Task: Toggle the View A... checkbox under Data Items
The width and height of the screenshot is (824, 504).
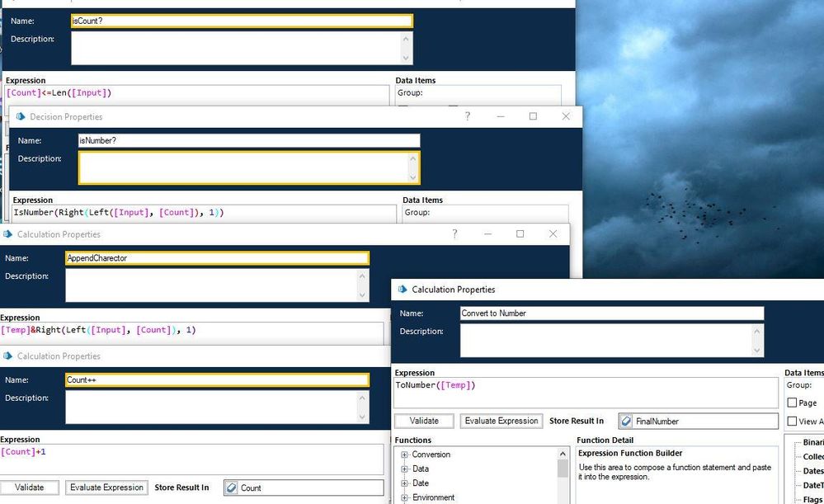Action: 792,422
